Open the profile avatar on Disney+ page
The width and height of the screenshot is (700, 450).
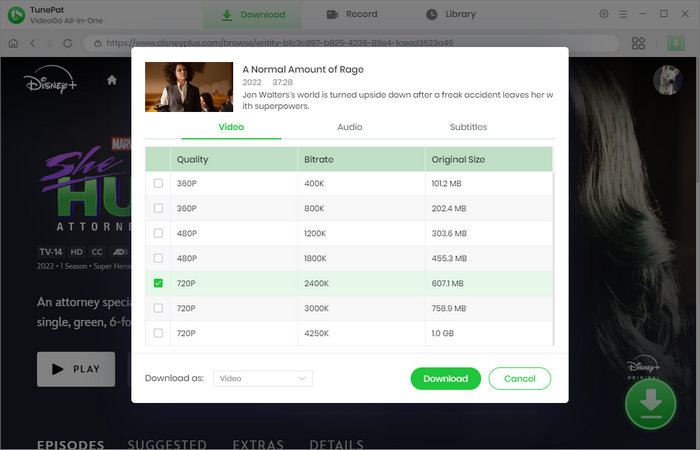pyautogui.click(x=667, y=81)
